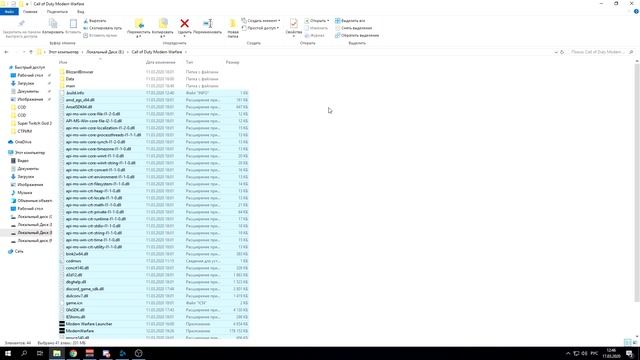The width and height of the screenshot is (640, 360).
Task: Click the vertical scrollbar of file list
Action: [x=637, y=184]
